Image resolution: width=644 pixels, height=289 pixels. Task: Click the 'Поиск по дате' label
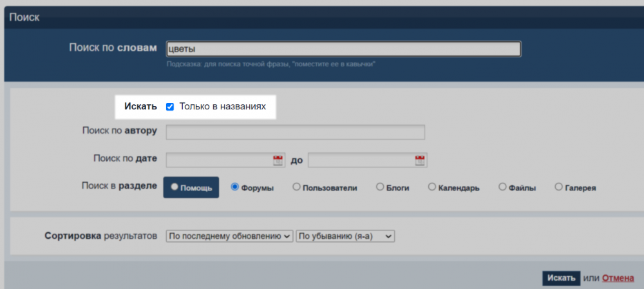tap(125, 158)
